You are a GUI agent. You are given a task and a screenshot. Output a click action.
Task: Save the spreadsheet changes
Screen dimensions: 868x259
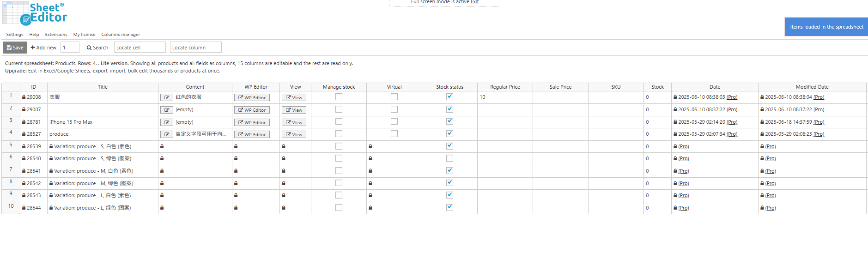point(15,48)
